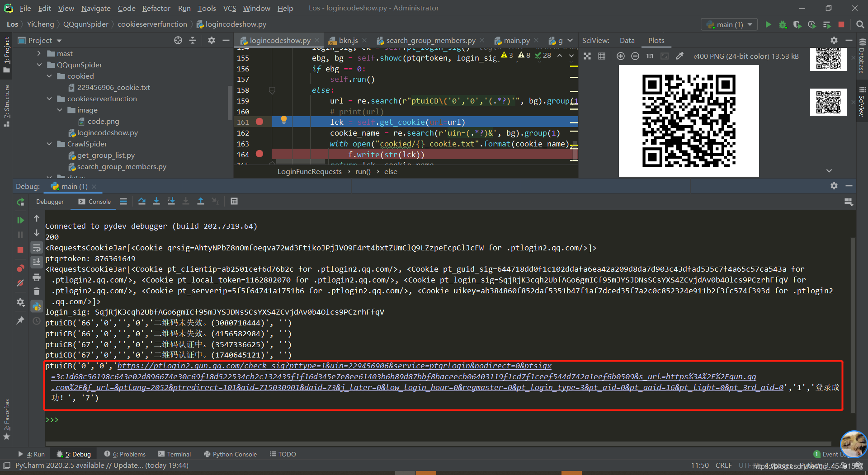868x475 pixels.
Task: Click Rerun icon in Debug panel
Action: coord(20,202)
